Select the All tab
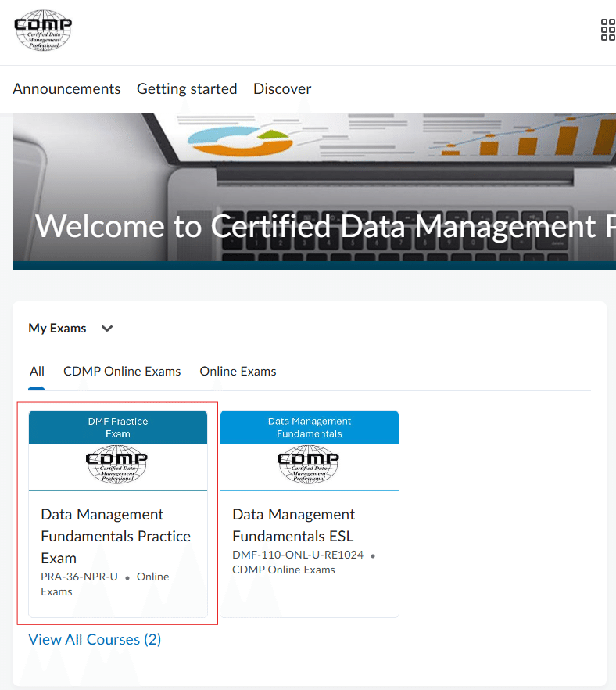The height and width of the screenshot is (690, 616). (36, 371)
